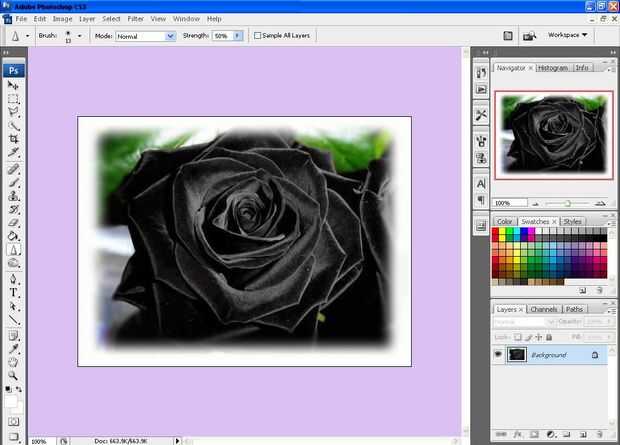The height and width of the screenshot is (445, 620).
Task: Open the Image menu
Action: tap(62, 19)
